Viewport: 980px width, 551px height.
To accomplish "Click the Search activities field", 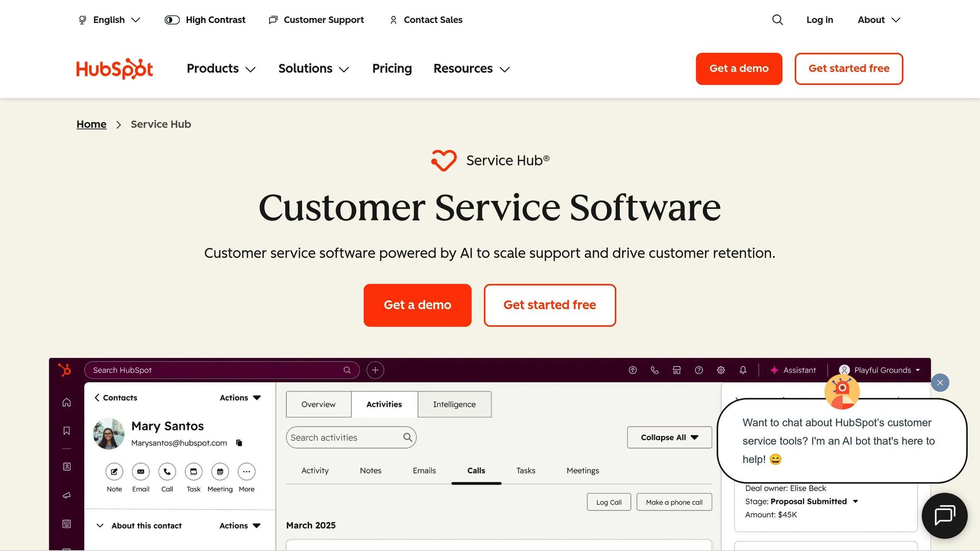I will point(351,437).
